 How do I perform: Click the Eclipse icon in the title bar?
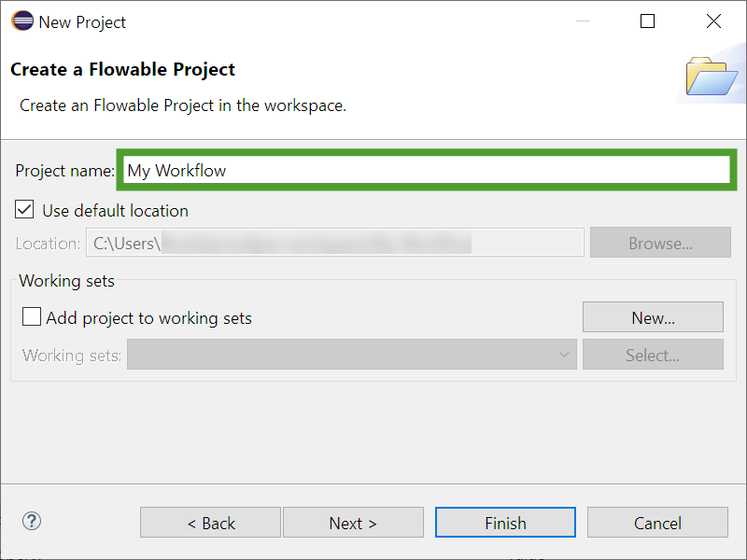pyautogui.click(x=22, y=21)
